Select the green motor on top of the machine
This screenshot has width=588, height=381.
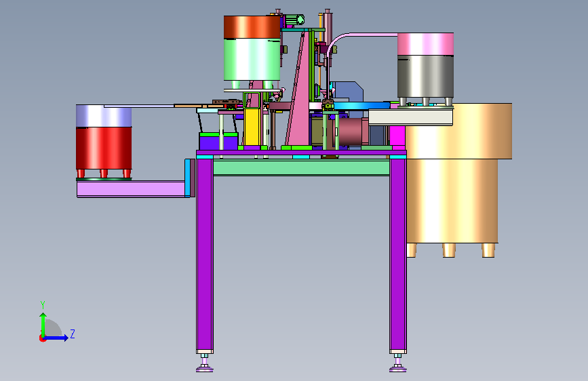(x=294, y=20)
